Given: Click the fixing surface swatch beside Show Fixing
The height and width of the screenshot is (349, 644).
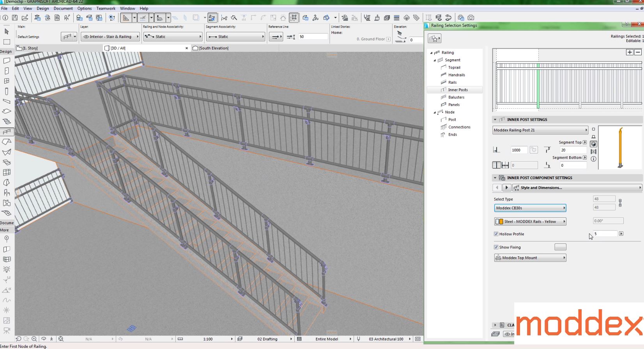Looking at the screenshot, I should (560, 247).
